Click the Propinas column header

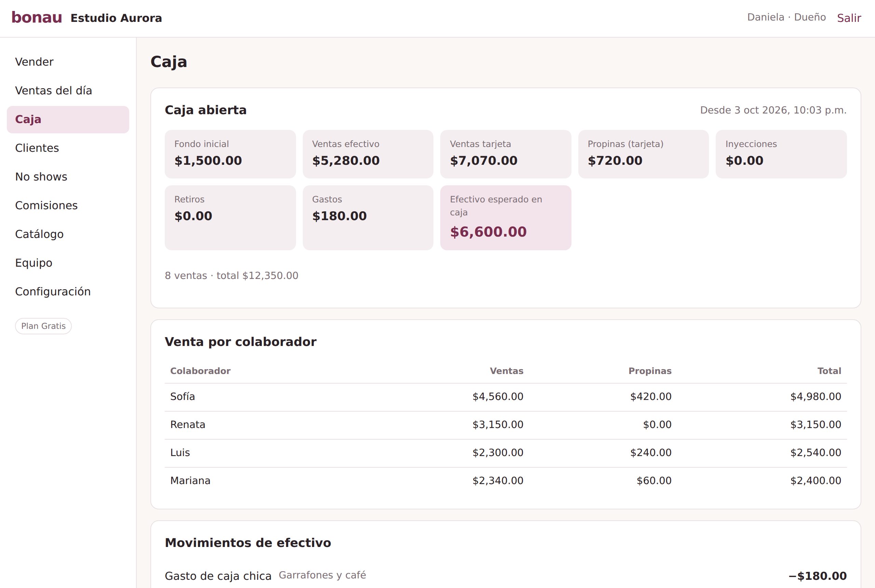[650, 371]
